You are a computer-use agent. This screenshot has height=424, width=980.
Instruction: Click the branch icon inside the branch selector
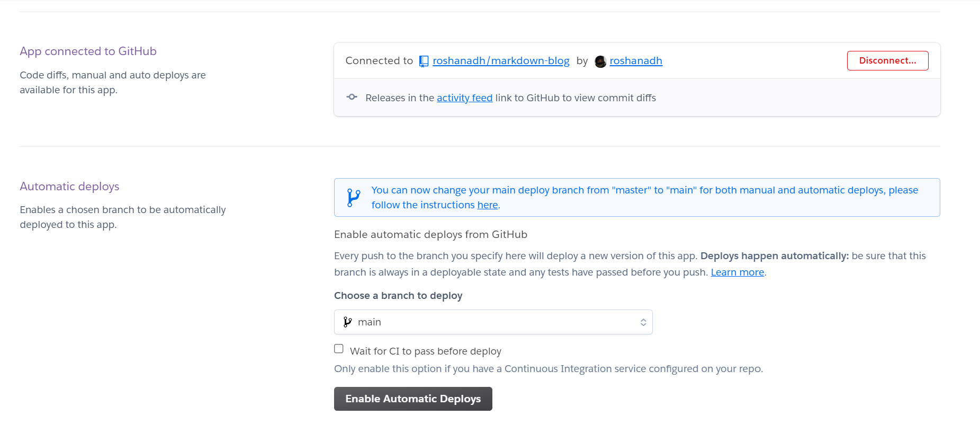(347, 322)
